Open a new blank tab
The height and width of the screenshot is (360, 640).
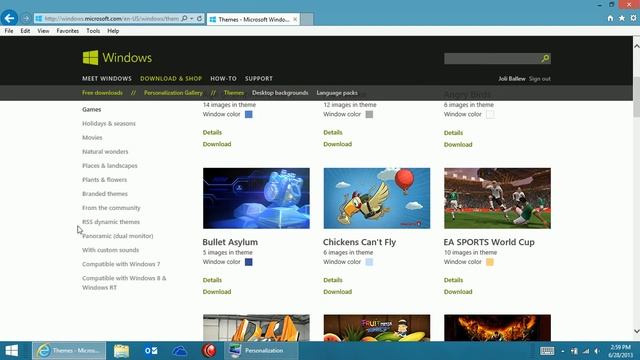pyautogui.click(x=307, y=19)
